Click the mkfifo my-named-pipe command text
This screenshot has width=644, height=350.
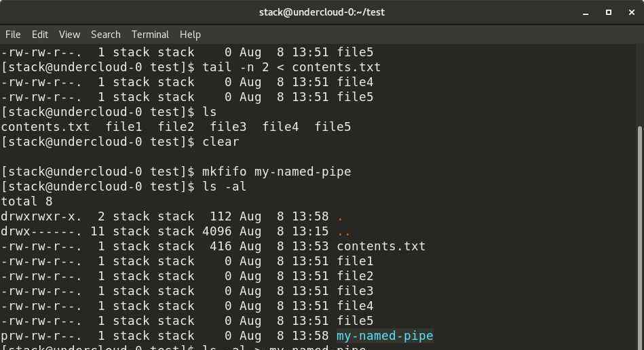click(276, 172)
